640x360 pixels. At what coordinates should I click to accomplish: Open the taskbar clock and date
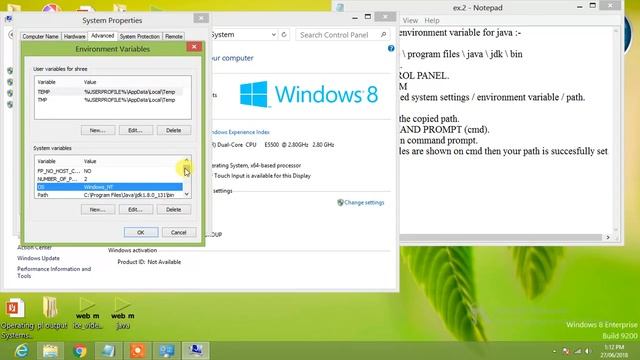[614, 351]
